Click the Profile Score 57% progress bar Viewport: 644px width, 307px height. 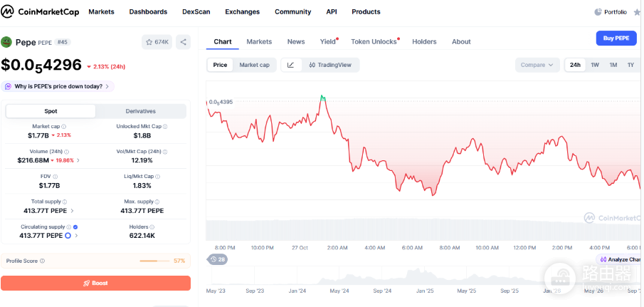click(x=154, y=261)
